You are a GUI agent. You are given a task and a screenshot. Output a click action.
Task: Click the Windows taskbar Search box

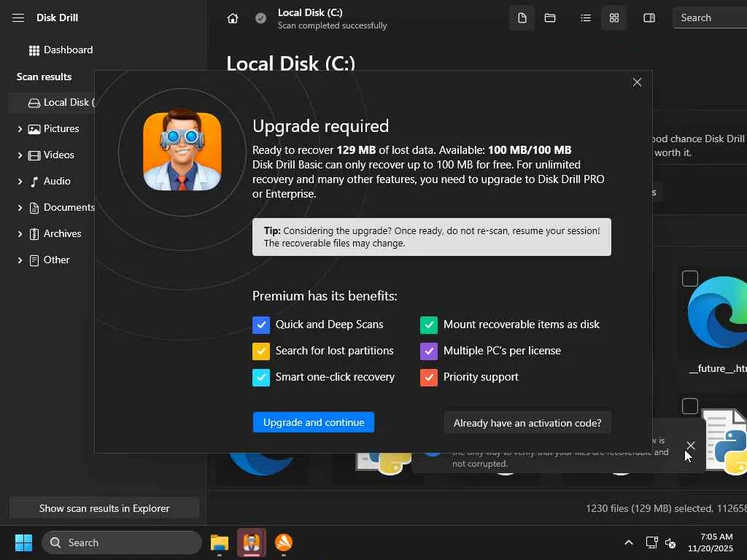tap(122, 542)
